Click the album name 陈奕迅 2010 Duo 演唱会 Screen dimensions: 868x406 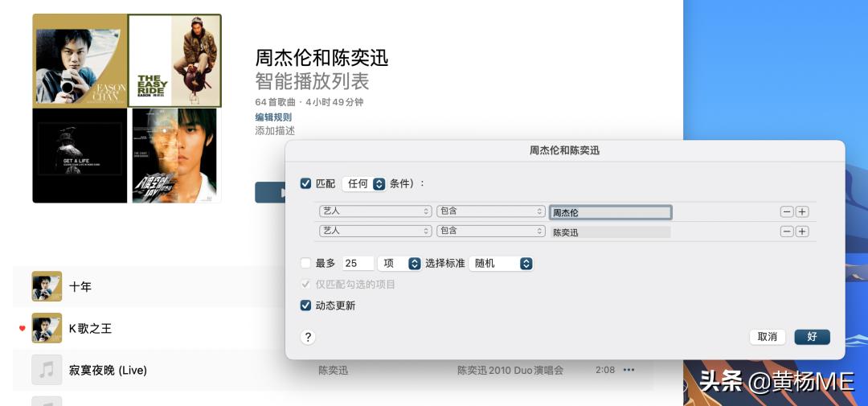pos(510,370)
